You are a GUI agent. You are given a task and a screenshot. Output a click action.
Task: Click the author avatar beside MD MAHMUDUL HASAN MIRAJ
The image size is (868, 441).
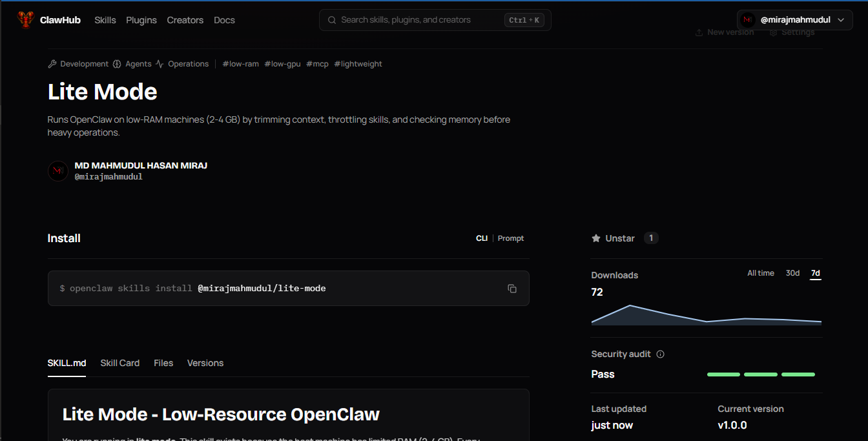click(58, 171)
